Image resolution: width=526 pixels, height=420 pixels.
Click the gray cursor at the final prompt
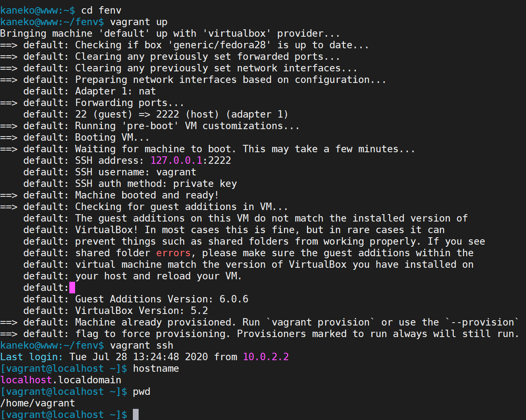136,414
